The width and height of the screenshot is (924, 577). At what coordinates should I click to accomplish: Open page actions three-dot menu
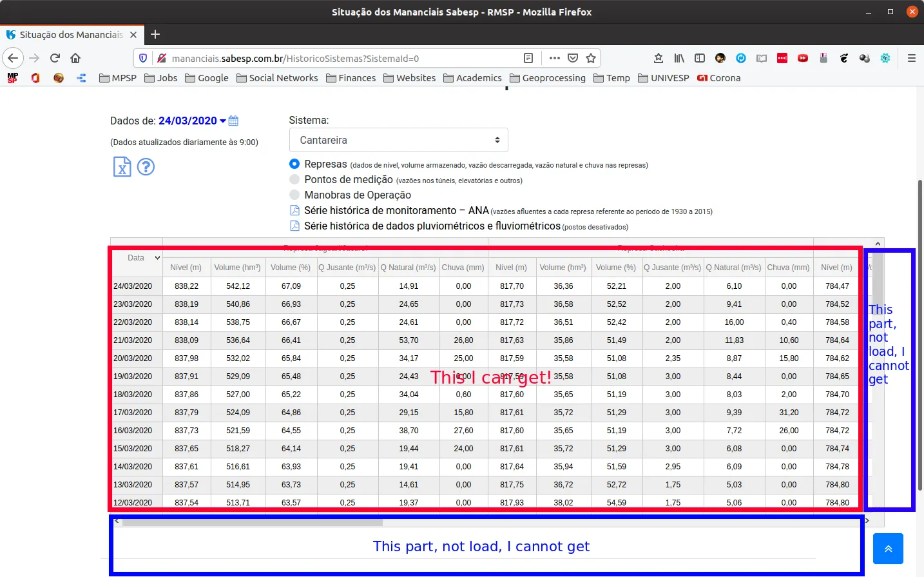(554, 58)
